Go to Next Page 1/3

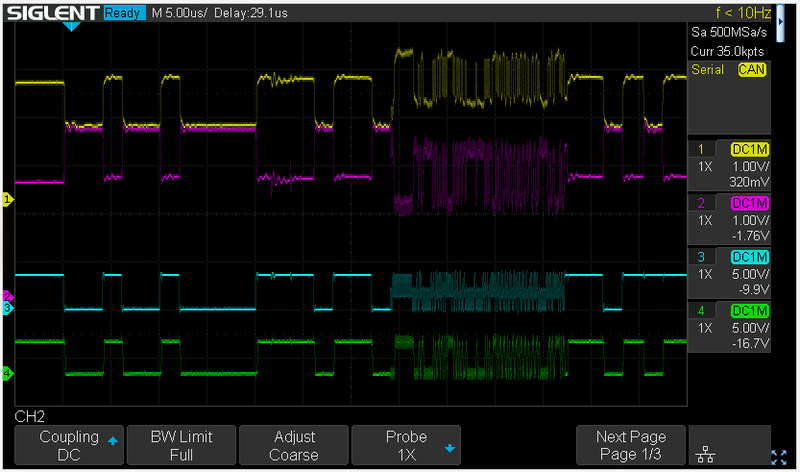631,445
